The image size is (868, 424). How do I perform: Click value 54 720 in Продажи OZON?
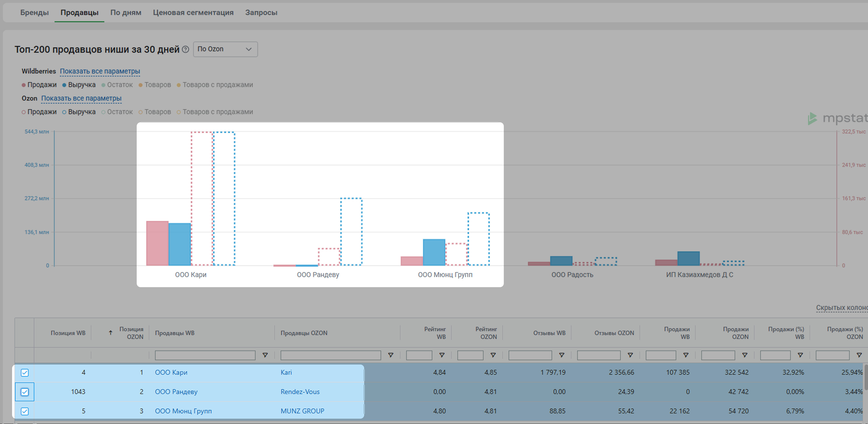coord(738,411)
